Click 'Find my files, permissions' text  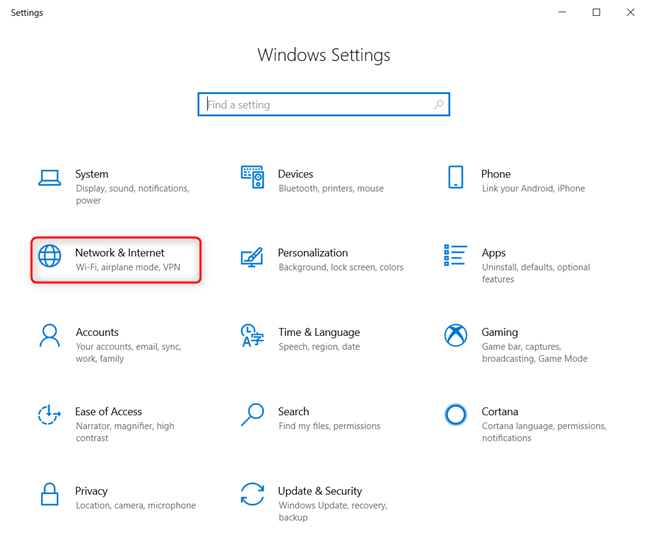[329, 426]
